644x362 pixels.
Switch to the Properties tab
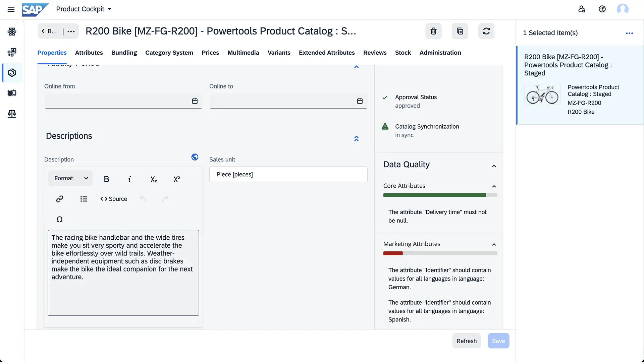point(52,53)
